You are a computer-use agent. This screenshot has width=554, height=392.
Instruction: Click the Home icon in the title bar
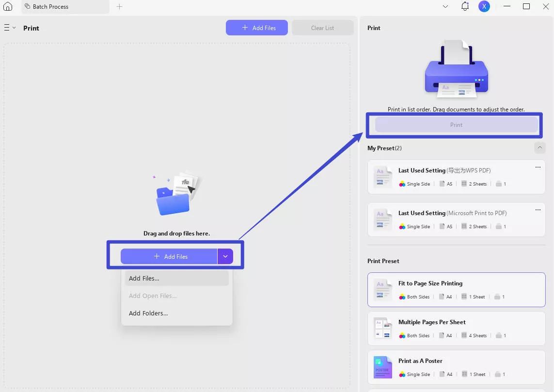pos(7,6)
